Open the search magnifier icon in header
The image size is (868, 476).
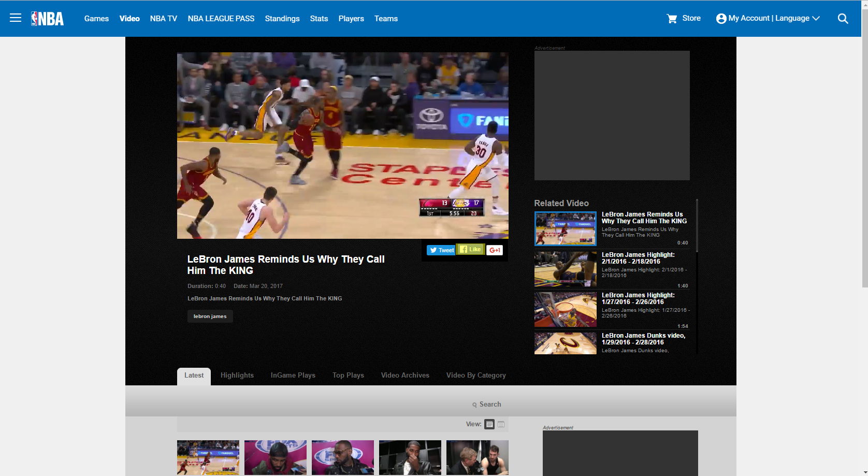[843, 19]
